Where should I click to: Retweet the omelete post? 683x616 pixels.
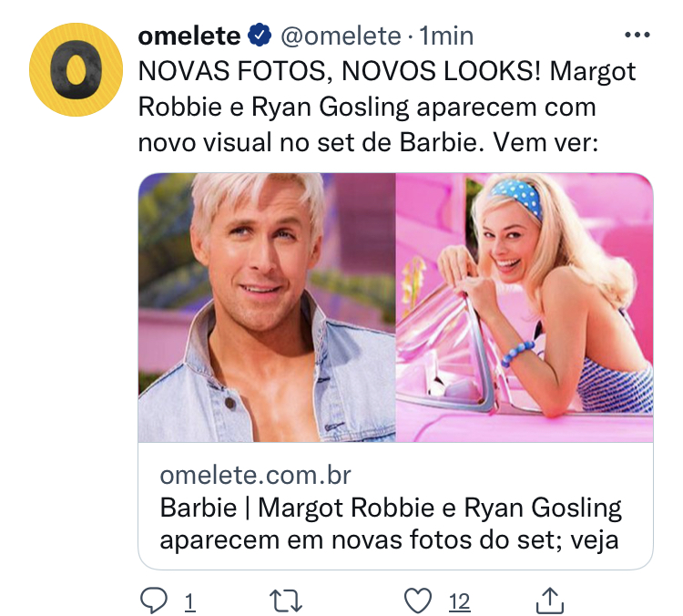coord(287,601)
